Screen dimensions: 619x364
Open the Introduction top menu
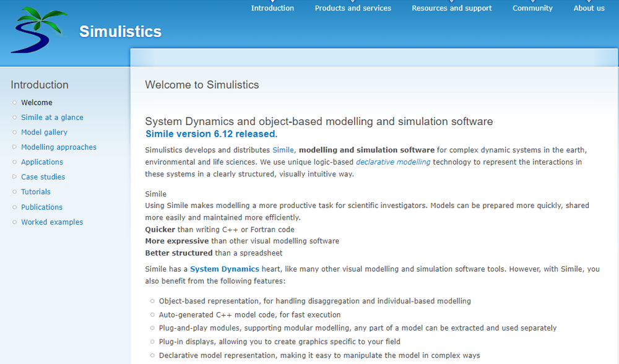click(x=272, y=8)
